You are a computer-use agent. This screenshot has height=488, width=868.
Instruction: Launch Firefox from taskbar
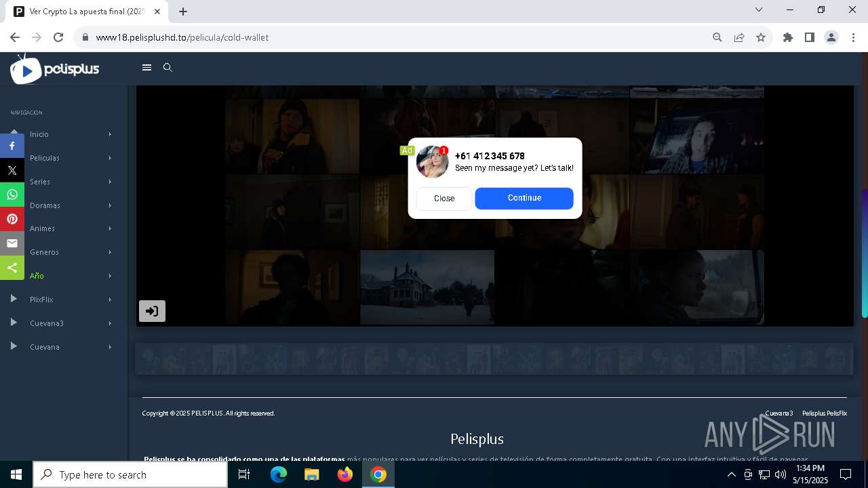tap(345, 474)
